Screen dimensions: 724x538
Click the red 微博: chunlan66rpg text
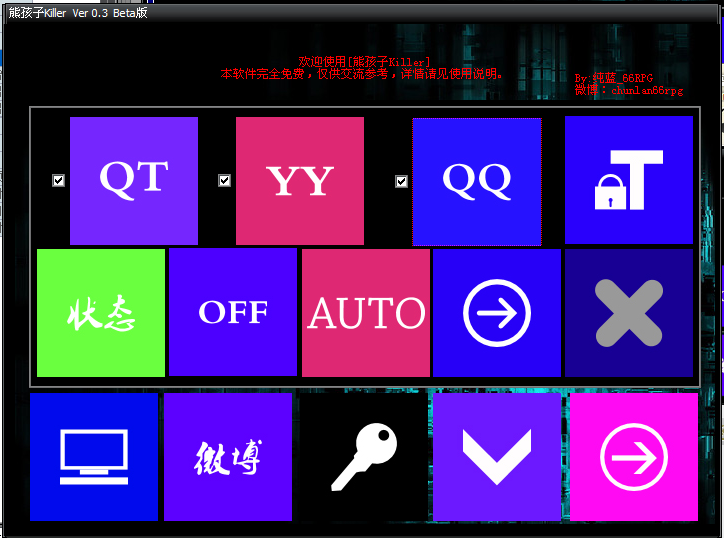(x=628, y=90)
